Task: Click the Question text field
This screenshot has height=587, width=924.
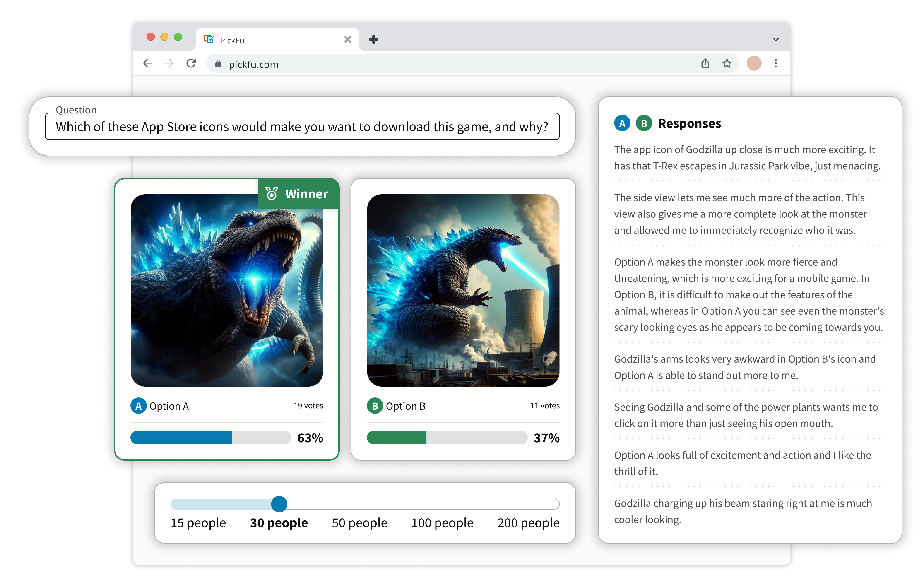Action: 302,127
